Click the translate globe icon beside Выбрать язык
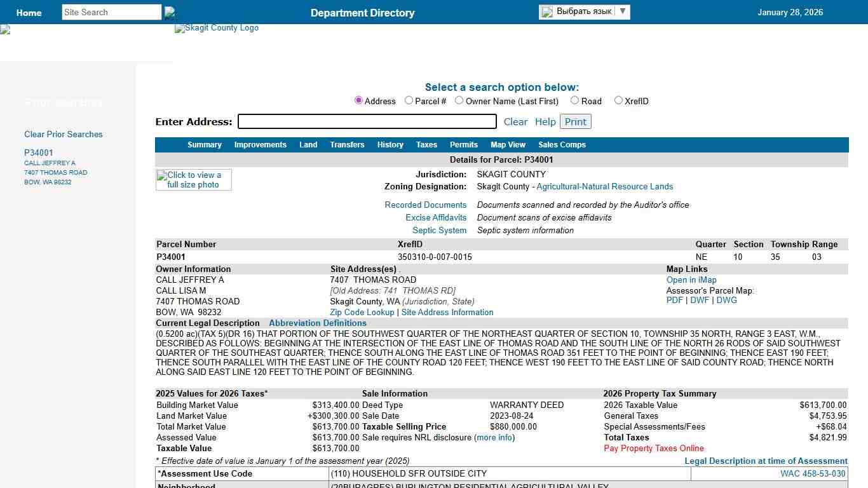The image size is (868, 488). tap(548, 11)
